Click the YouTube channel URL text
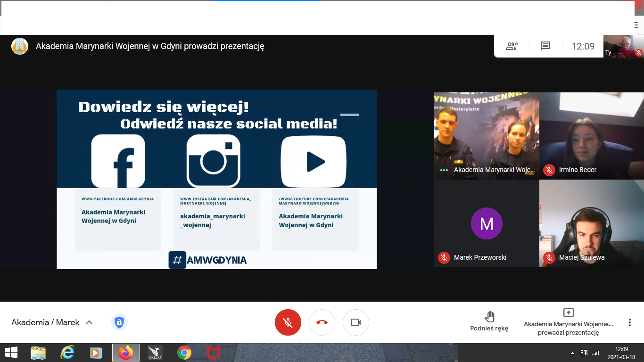 (314, 201)
